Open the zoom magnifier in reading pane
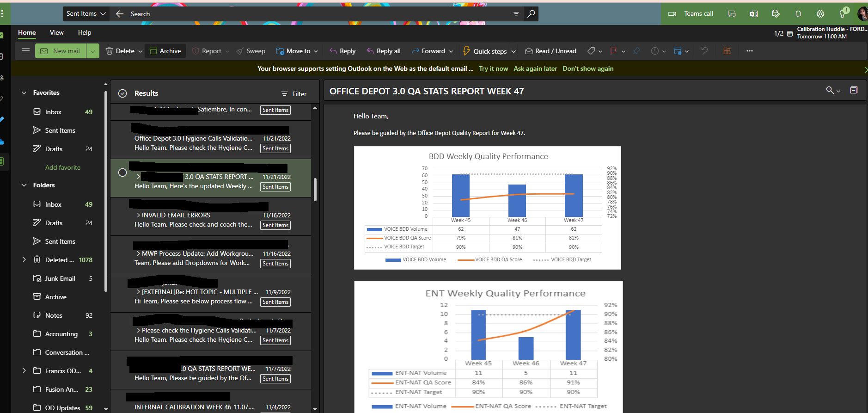This screenshot has width=868, height=413. pos(830,90)
